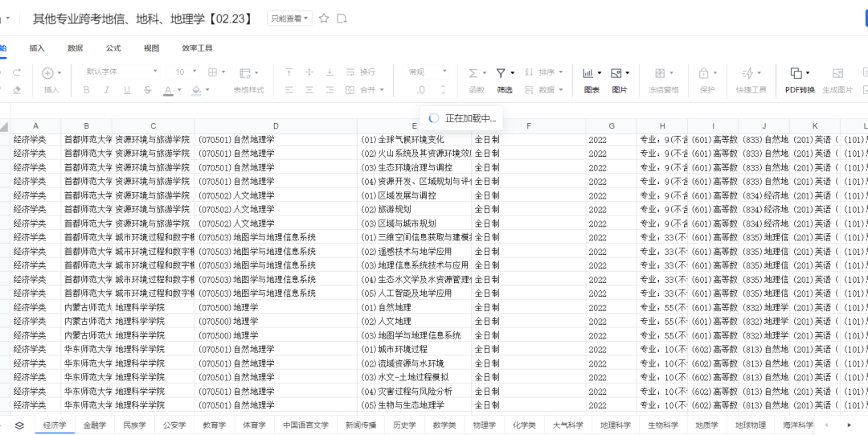Align cell content to vertical middle
Image resolution: width=868 pixels, height=435 pixels.
pos(309,72)
